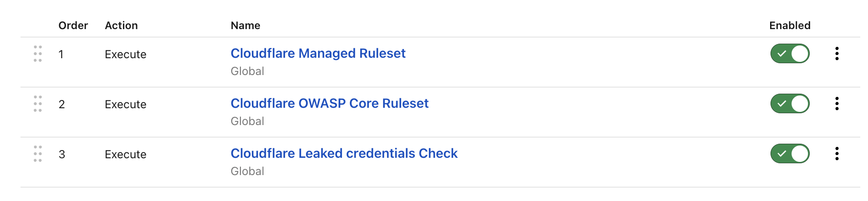The height and width of the screenshot is (201, 868).
Task: Click the Enabled column header
Action: click(x=790, y=25)
